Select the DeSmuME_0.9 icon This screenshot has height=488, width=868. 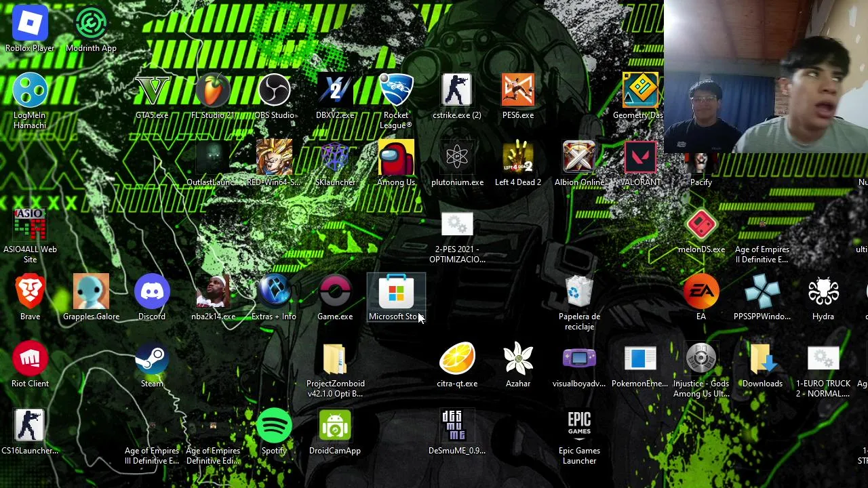point(457,426)
